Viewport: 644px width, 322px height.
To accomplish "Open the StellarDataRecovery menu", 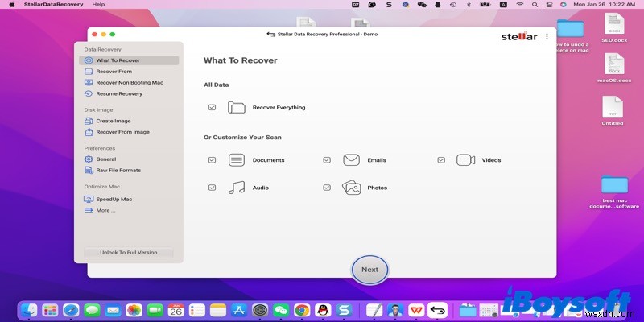I will [x=53, y=5].
